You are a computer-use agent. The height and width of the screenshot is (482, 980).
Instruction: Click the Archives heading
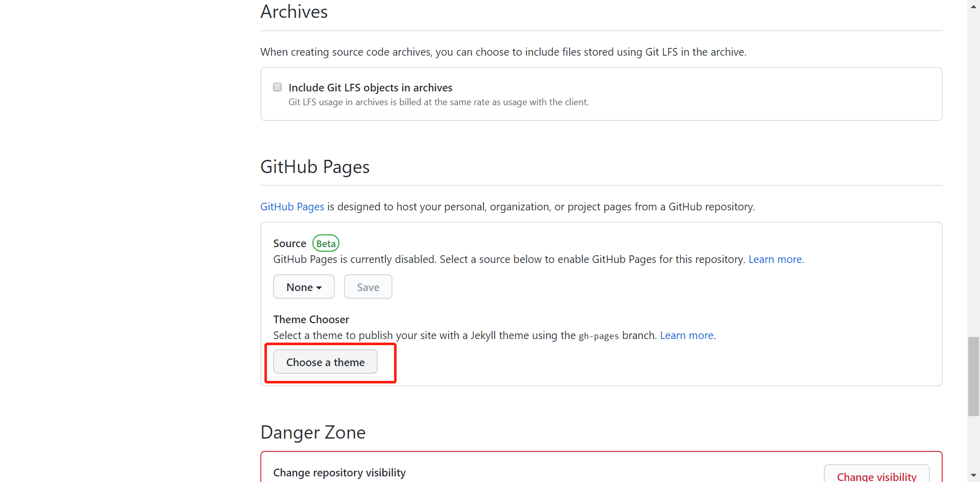294,12
